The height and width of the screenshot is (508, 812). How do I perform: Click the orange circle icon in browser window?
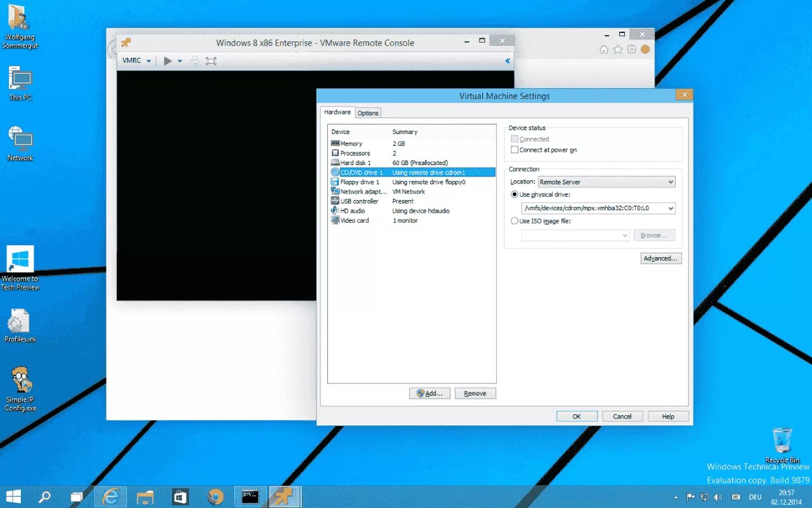[645, 50]
